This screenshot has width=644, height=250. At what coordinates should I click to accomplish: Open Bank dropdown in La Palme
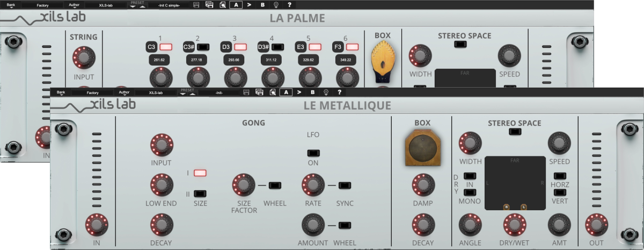(11, 5)
